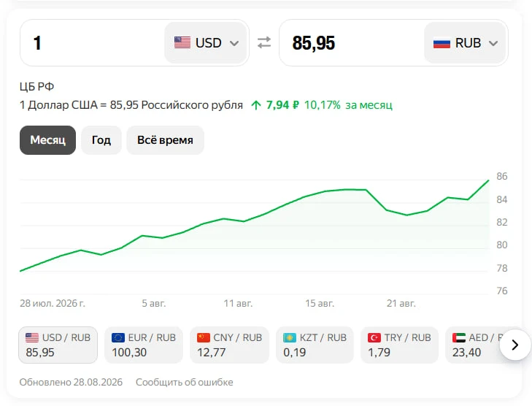Switch the chart to Всё время

pyautogui.click(x=165, y=140)
